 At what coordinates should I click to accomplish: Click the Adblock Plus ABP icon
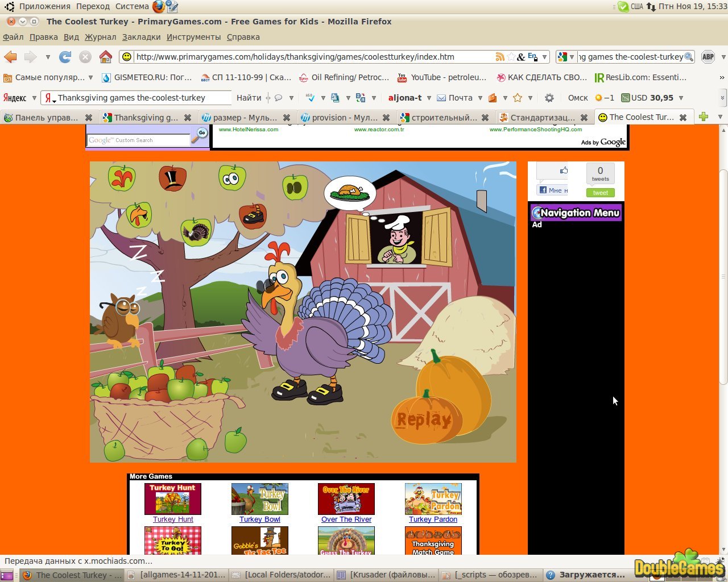click(x=708, y=57)
